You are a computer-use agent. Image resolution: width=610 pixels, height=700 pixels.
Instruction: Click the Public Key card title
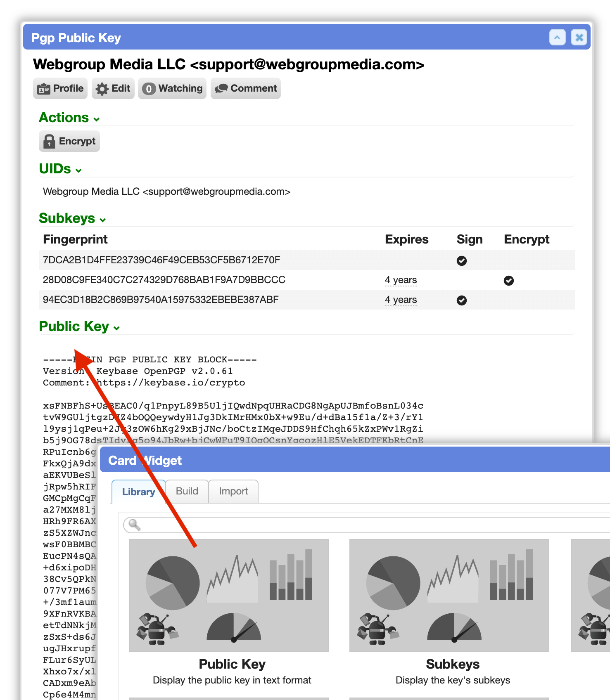232,664
